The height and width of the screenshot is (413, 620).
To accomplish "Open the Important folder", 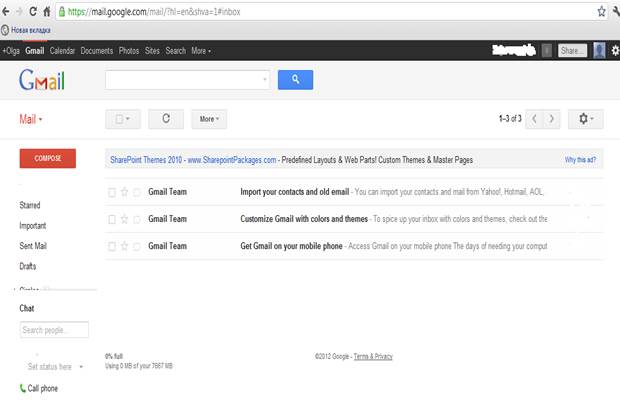I will tap(32, 225).
